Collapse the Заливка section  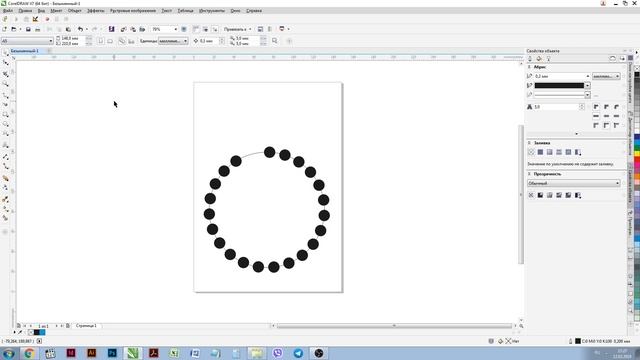coord(529,143)
